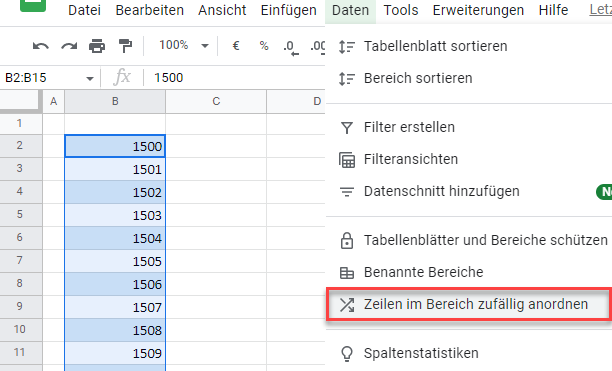Select column A header

coord(53,101)
